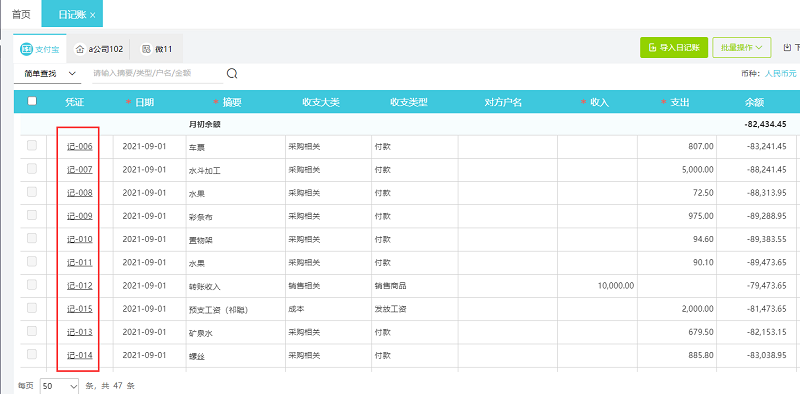Click the 摘要/类型/户名 search input field
The height and width of the screenshot is (394, 800).
157,73
